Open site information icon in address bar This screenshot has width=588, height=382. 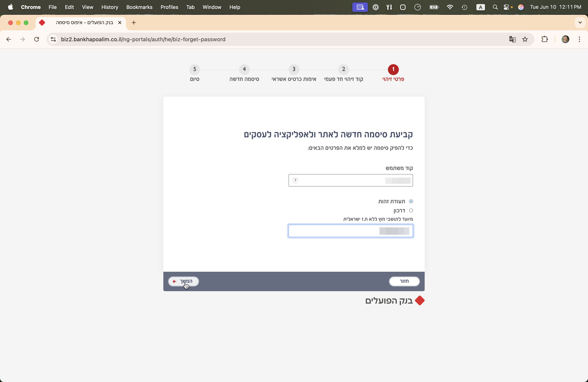(53, 39)
